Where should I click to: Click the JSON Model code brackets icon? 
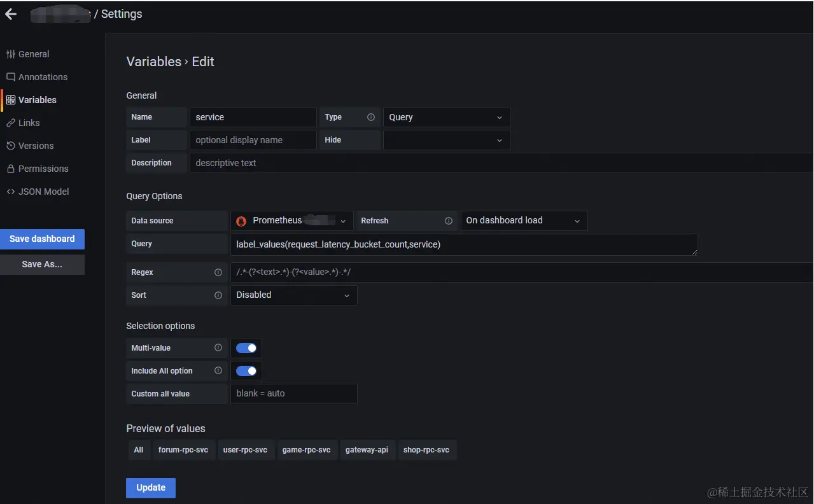pyautogui.click(x=10, y=192)
